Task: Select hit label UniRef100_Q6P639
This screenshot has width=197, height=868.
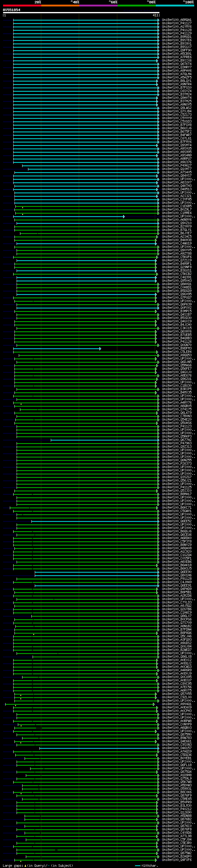Action: [x=176, y=304]
